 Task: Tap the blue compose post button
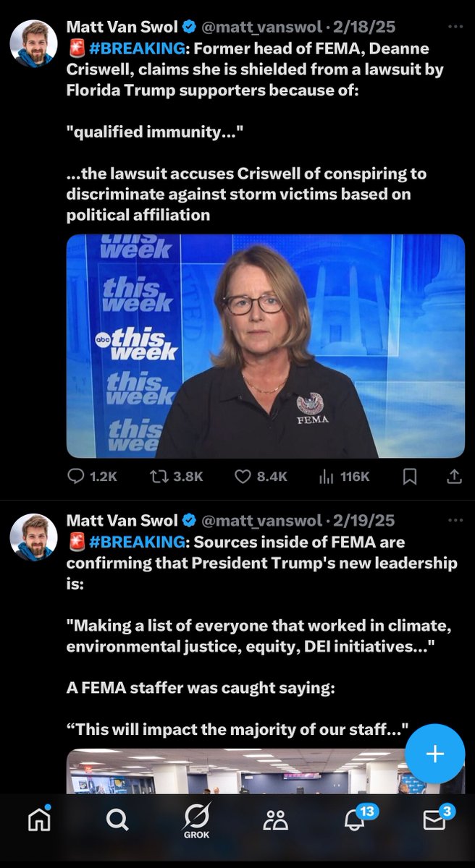434,754
